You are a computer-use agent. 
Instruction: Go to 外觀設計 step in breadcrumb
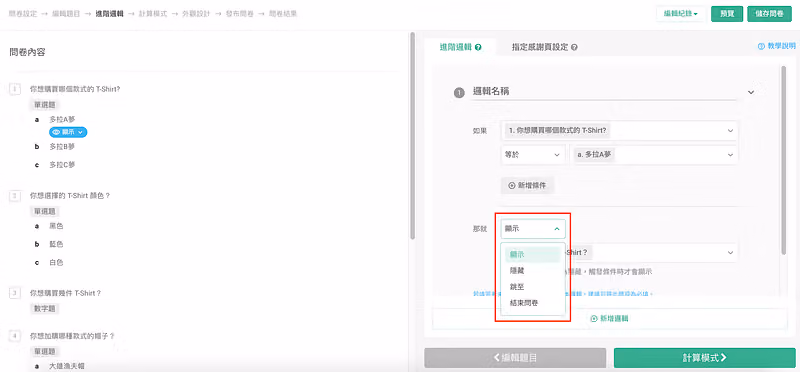tap(196, 14)
